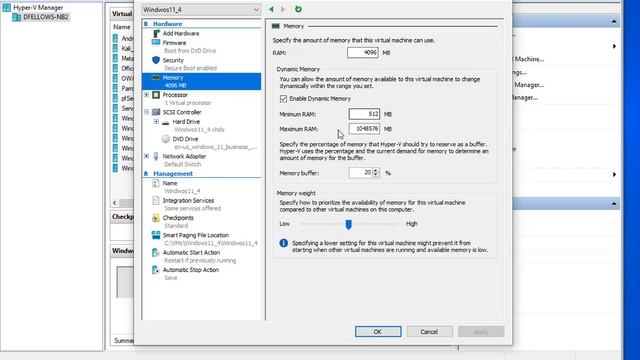This screenshot has height=360, width=640.
Task: Click the DVD Drive disc icon
Action: point(166,139)
